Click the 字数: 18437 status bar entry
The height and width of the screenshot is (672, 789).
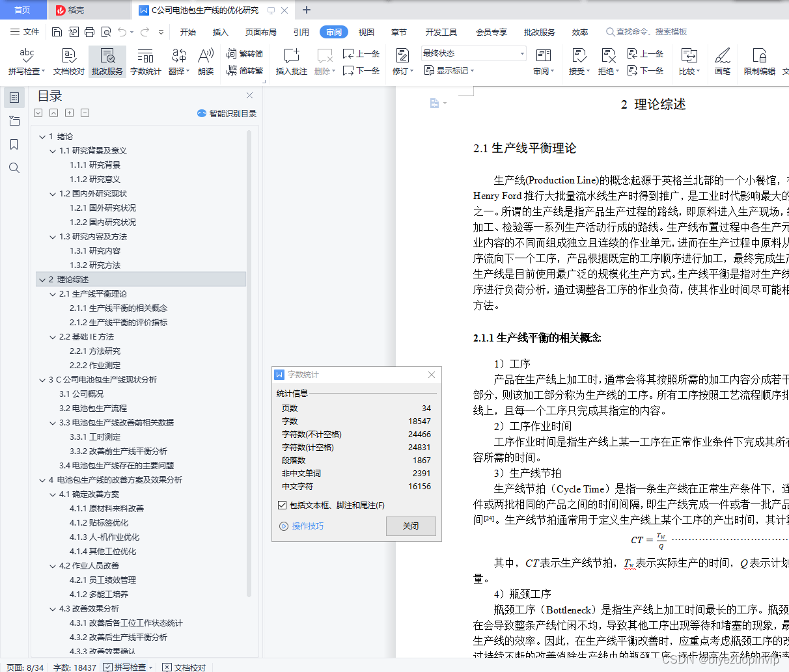coord(74,667)
